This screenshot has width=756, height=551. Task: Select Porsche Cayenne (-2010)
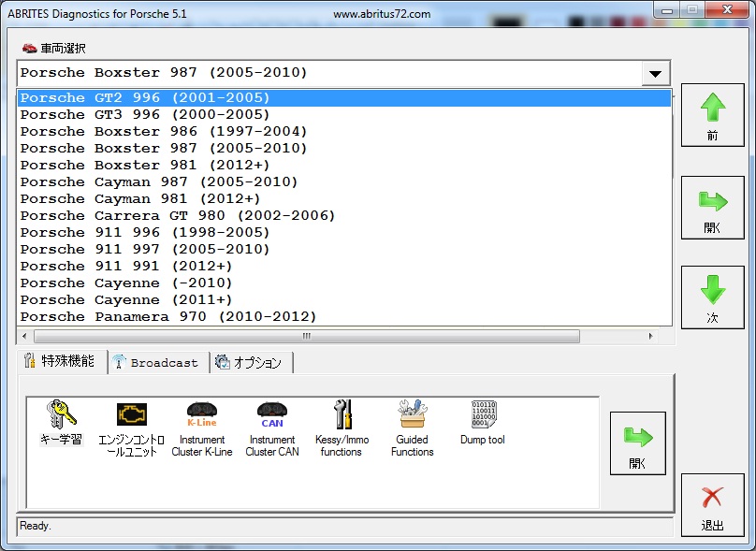coord(344,283)
